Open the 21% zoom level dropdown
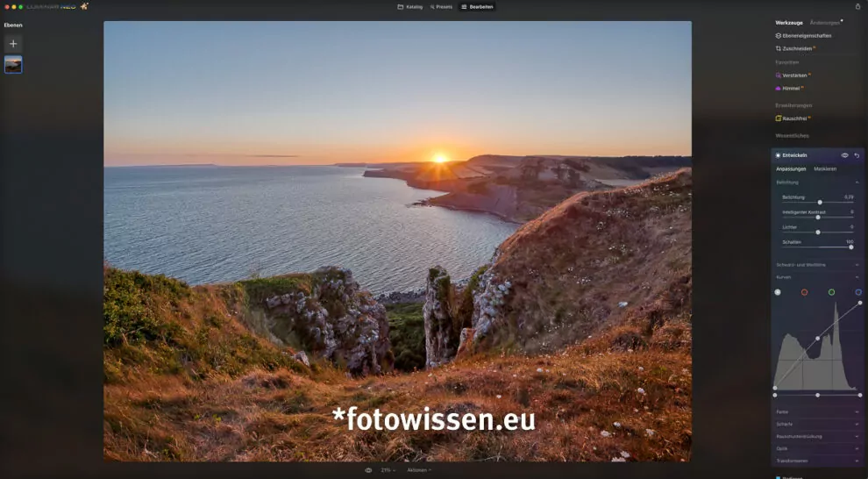This screenshot has height=479, width=868. click(x=388, y=470)
